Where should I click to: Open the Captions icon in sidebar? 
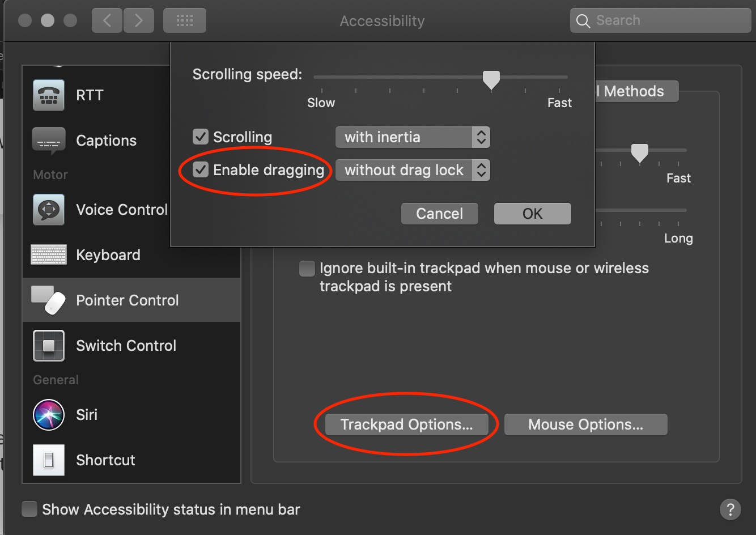(49, 141)
